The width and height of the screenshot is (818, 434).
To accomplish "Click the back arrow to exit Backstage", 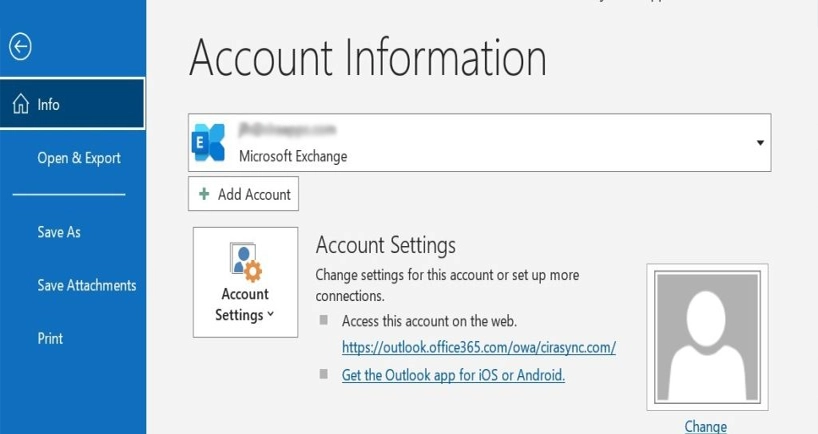I will 20,46.
